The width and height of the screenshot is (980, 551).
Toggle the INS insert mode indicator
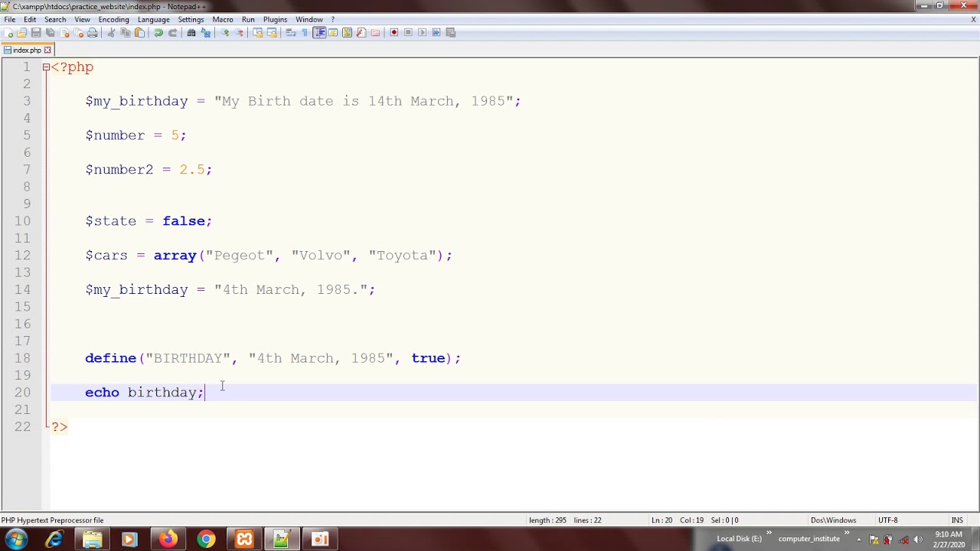[957, 520]
